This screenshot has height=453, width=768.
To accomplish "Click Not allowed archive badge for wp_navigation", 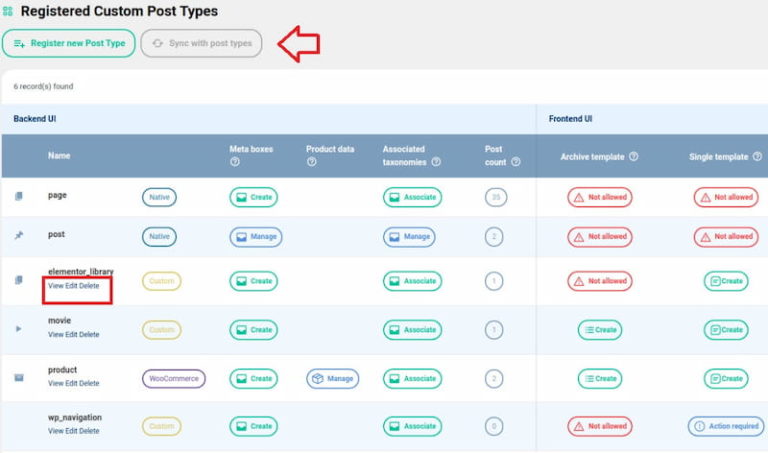I will click(600, 426).
